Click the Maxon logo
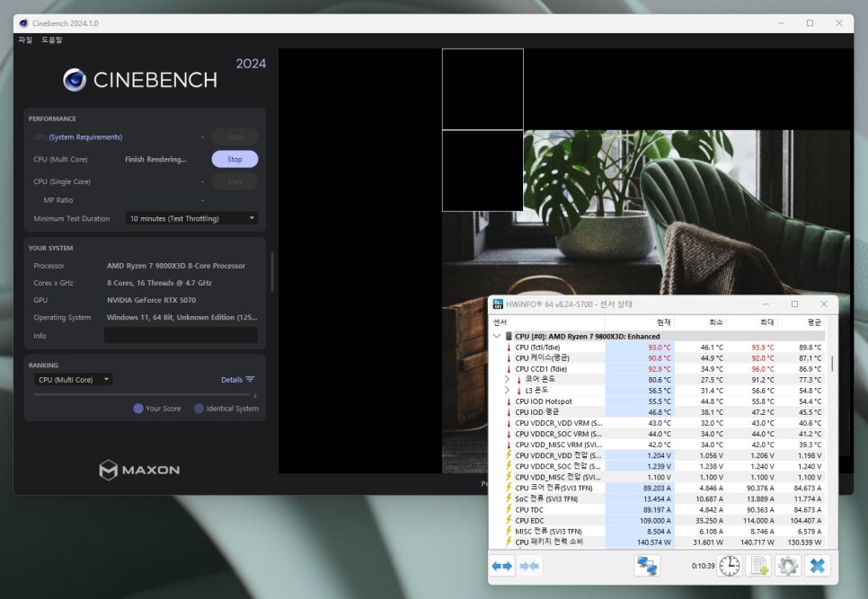868x599 pixels. [x=139, y=470]
